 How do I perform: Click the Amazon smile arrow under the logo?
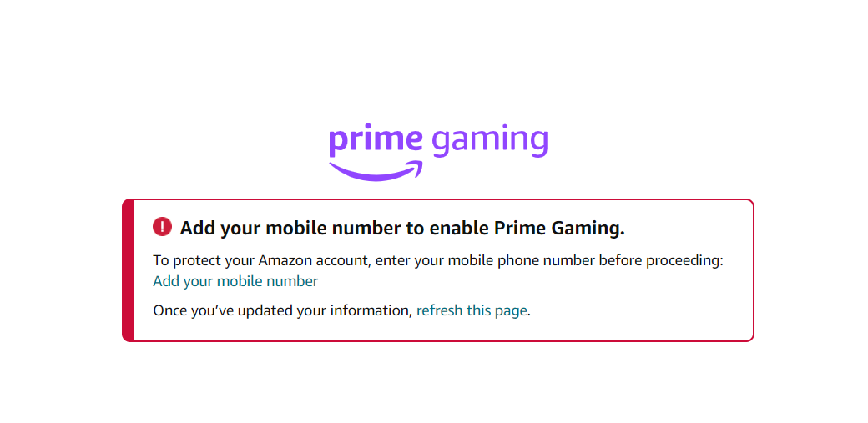coord(376,171)
